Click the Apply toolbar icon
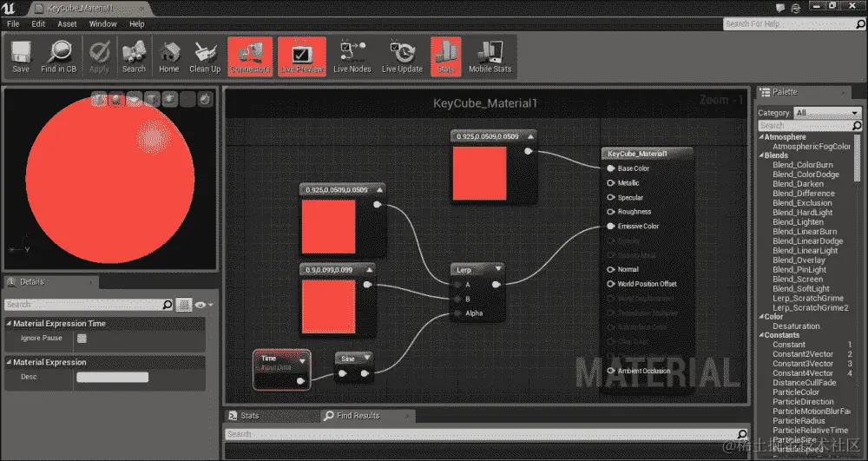 click(99, 56)
